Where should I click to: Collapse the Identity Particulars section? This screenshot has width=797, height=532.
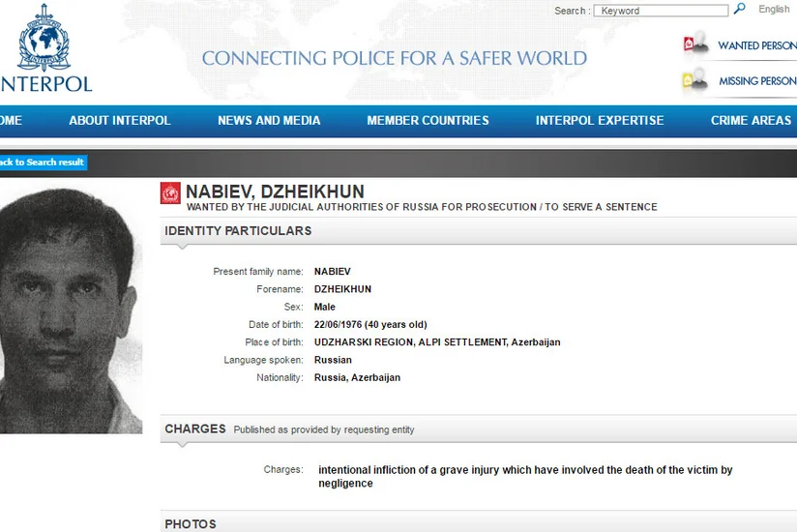pyautogui.click(x=238, y=231)
